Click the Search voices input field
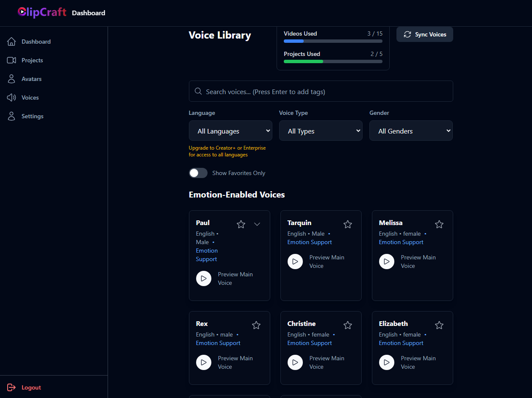Viewport: 532px width, 398px height. [x=321, y=91]
